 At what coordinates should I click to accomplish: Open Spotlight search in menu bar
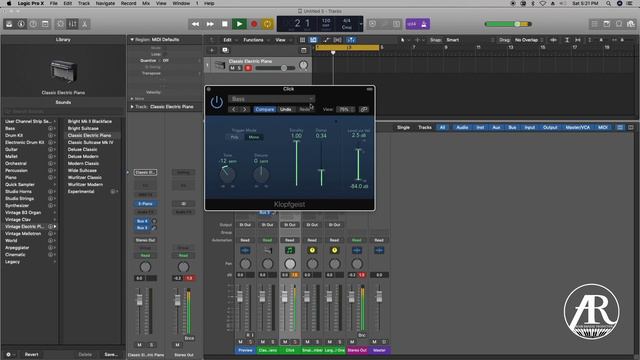tap(608, 3)
